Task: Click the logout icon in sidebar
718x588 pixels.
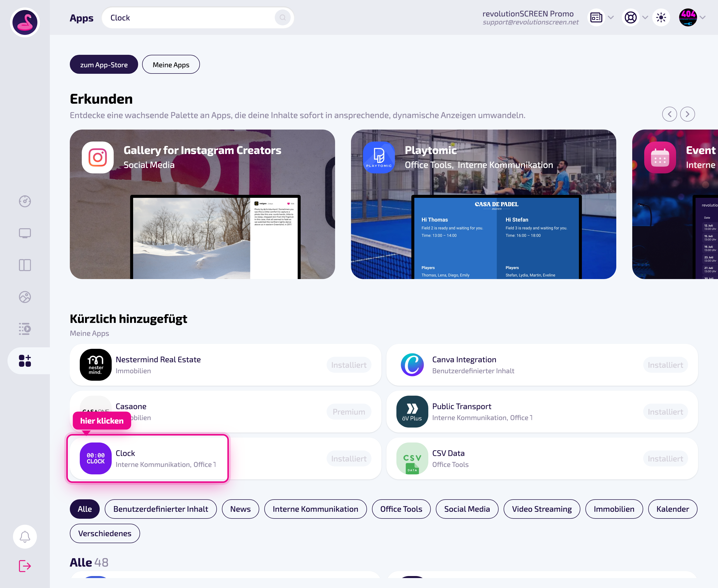Action: 25,566
